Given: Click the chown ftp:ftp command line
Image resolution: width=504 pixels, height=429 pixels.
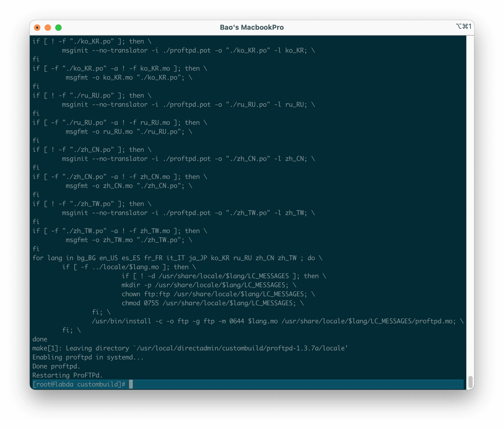Looking at the screenshot, I should [x=218, y=294].
